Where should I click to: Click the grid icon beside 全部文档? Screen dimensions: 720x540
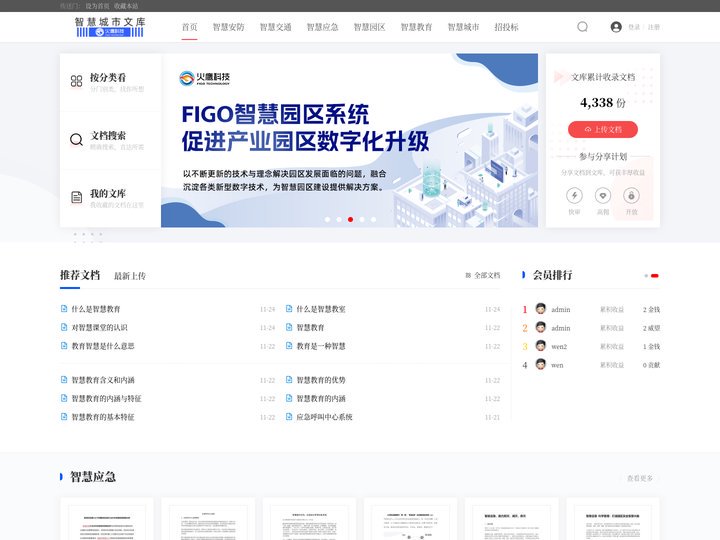[x=468, y=276]
